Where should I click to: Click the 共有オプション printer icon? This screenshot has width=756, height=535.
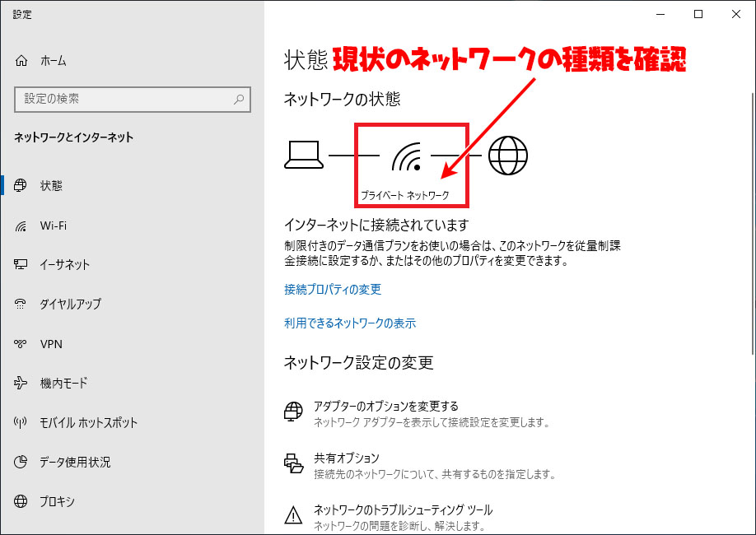coord(293,463)
